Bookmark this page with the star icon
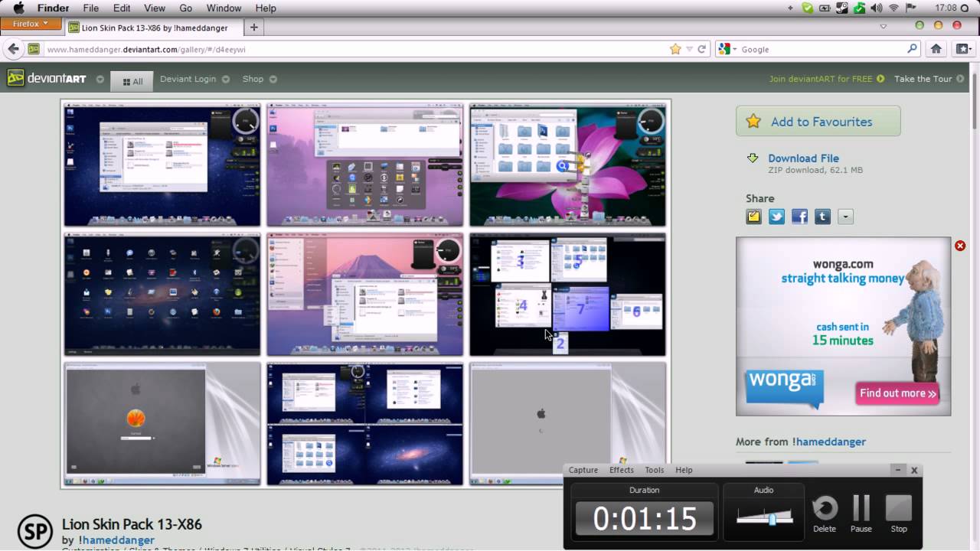Screen dimensions: 980x551 [x=675, y=49]
